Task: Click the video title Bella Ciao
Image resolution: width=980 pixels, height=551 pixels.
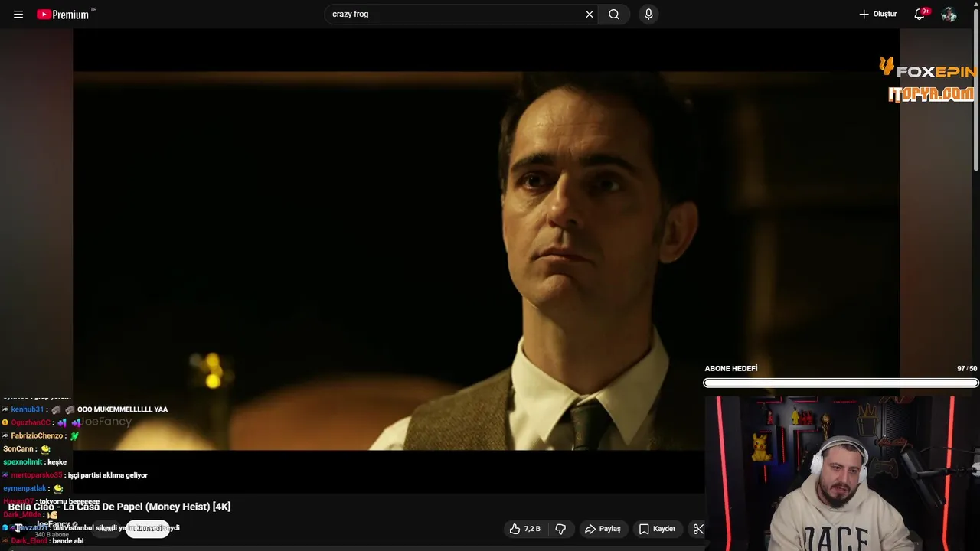Action: [119, 507]
